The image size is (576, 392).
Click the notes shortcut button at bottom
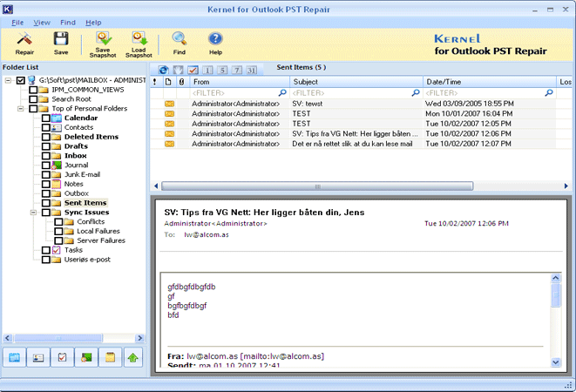(x=110, y=357)
